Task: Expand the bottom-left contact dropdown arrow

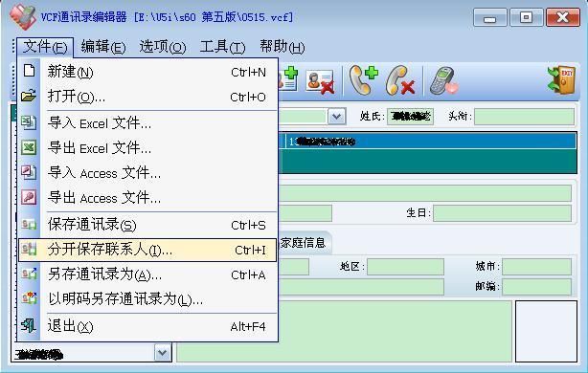Action: 163,352
